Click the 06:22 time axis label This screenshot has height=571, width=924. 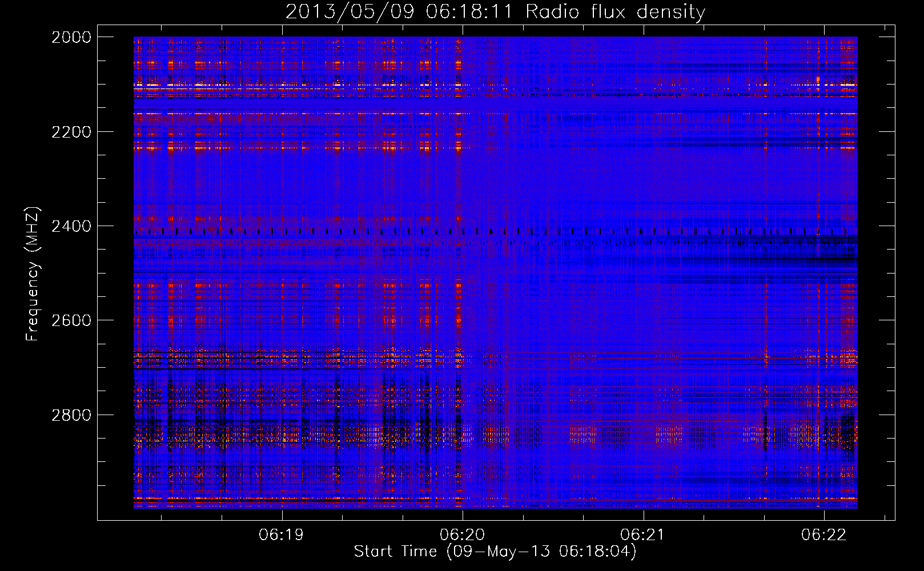tap(823, 535)
